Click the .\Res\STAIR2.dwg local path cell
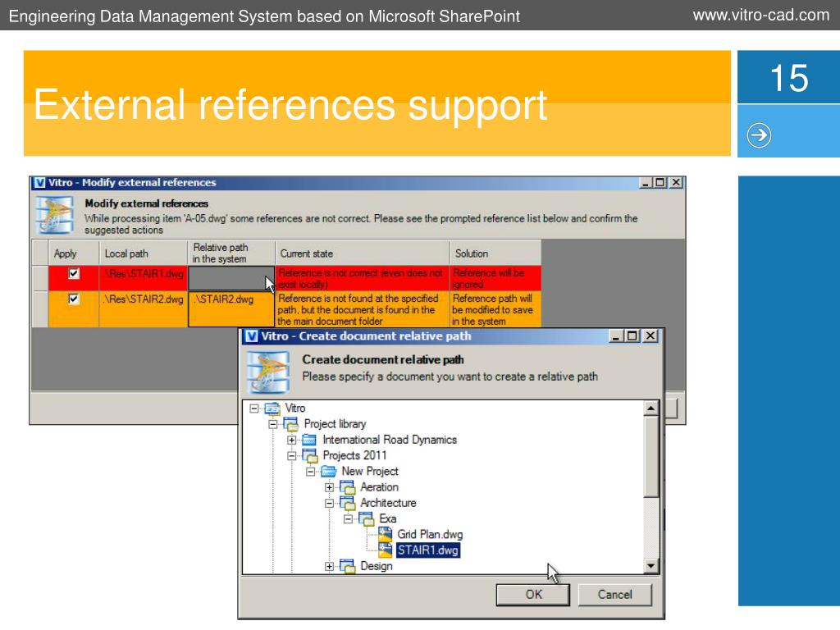This screenshot has width=840, height=630. coord(143,309)
